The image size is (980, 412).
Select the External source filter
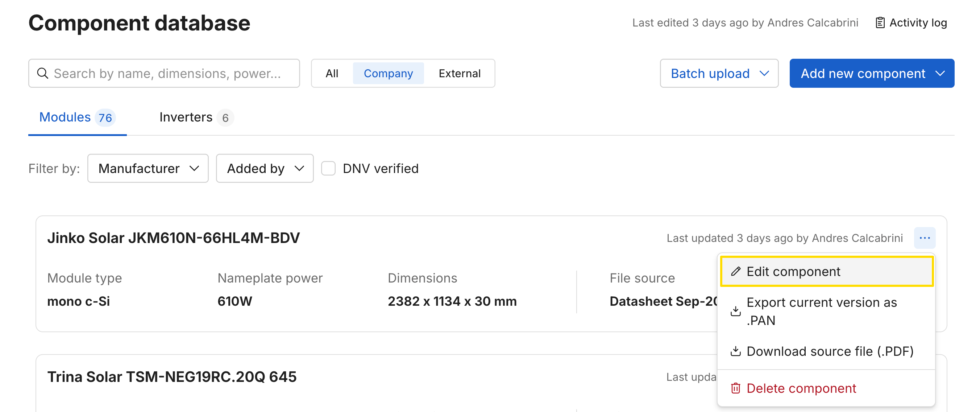(460, 73)
